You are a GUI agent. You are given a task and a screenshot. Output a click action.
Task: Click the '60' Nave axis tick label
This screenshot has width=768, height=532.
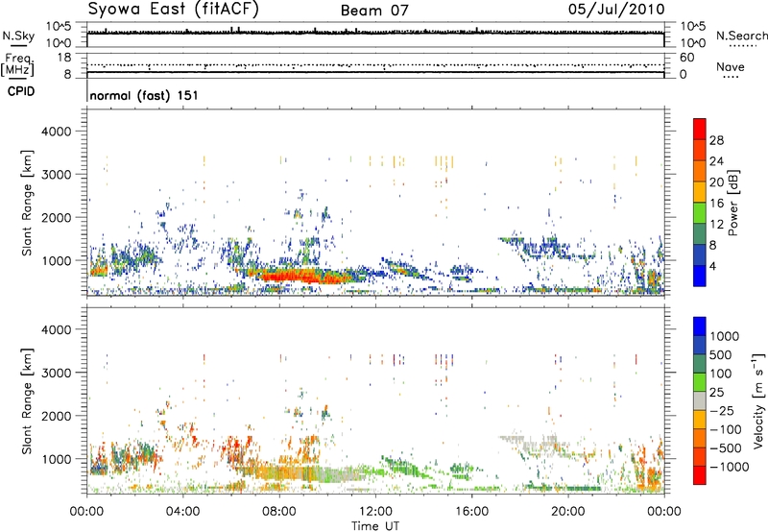coord(686,58)
